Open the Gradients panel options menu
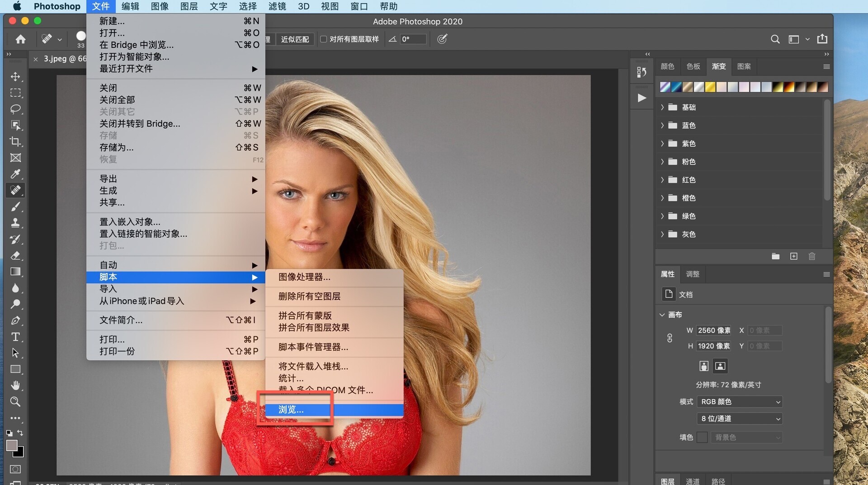Viewport: 868px width, 485px height. coord(826,66)
